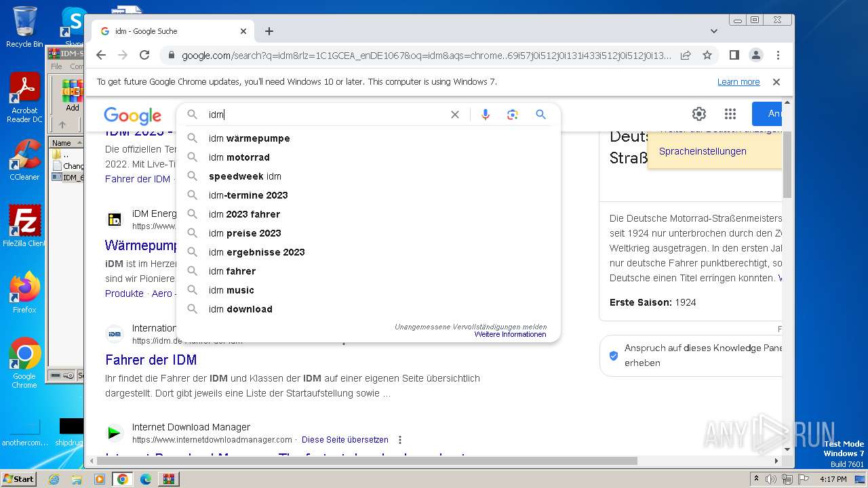Click the clock showing 4:17 PM
Screen dimensions: 868x488
[x=833, y=479]
